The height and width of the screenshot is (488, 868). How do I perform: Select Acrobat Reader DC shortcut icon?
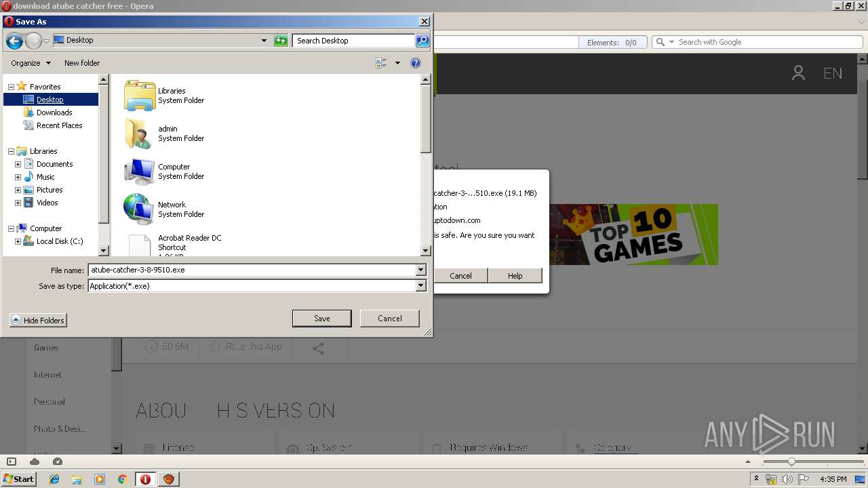(x=140, y=245)
